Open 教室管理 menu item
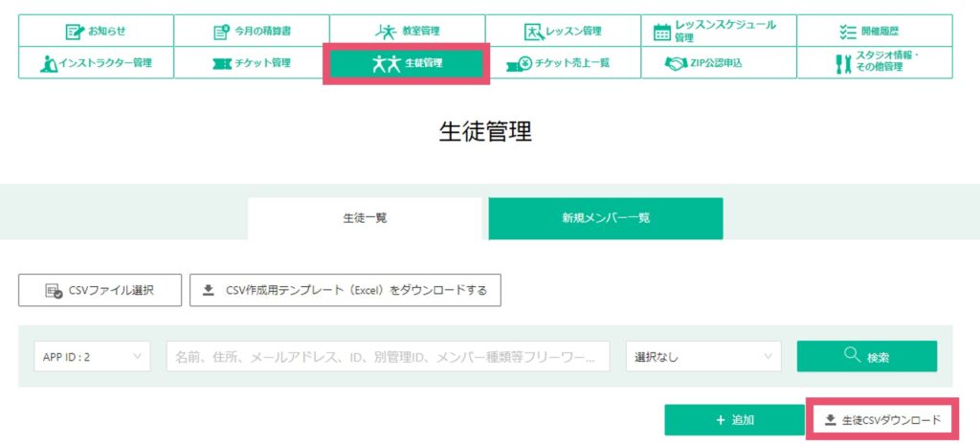This screenshot has height=444, width=980. (x=407, y=31)
